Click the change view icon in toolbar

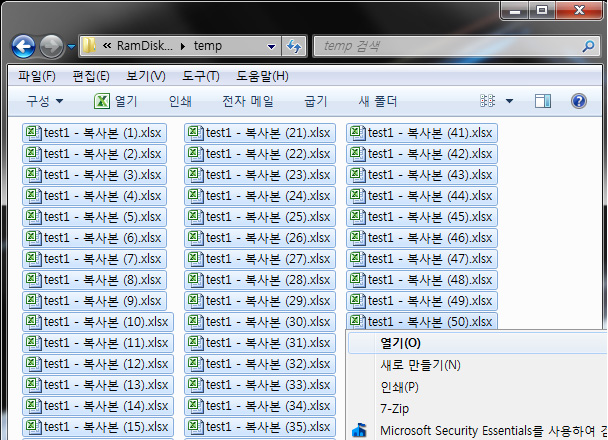[488, 101]
